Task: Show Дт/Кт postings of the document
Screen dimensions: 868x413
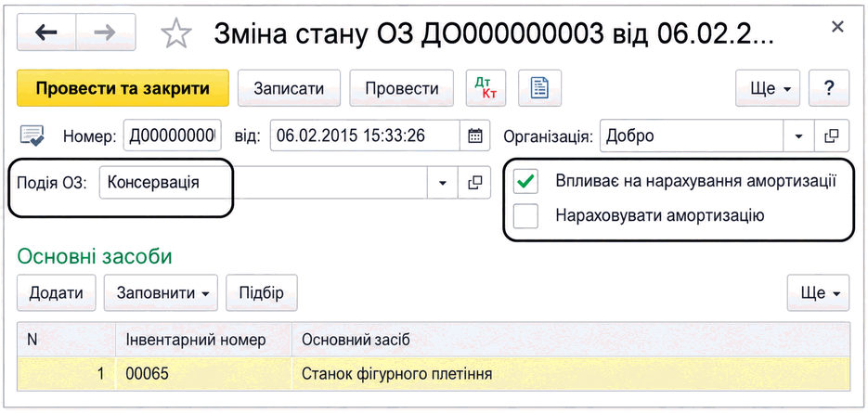Action: 486,88
